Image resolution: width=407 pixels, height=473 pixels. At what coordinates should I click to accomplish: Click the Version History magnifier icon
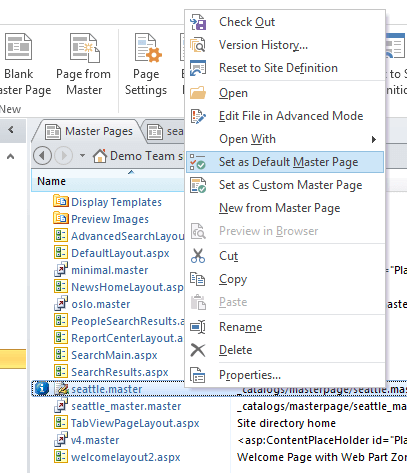198,45
